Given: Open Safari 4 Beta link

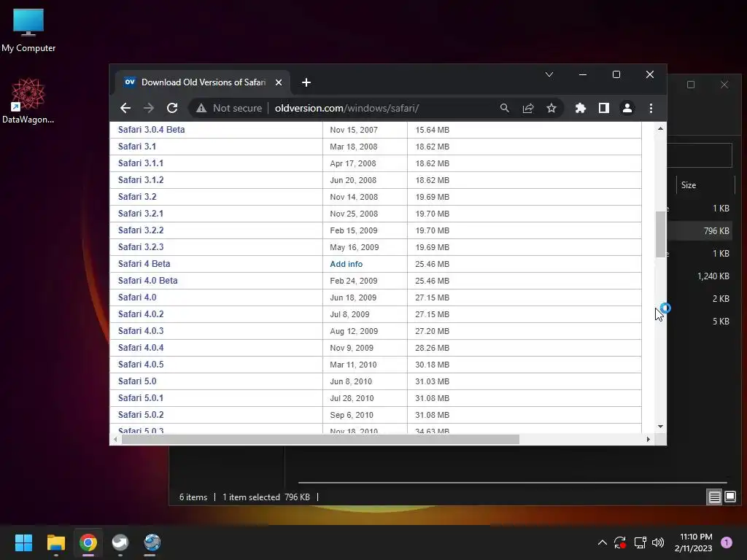Looking at the screenshot, I should pos(144,264).
